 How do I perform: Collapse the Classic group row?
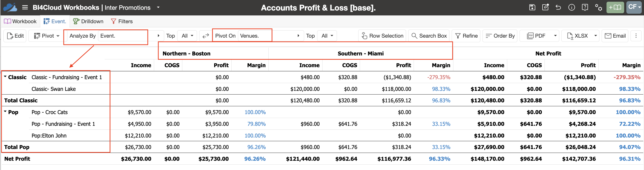5,77
